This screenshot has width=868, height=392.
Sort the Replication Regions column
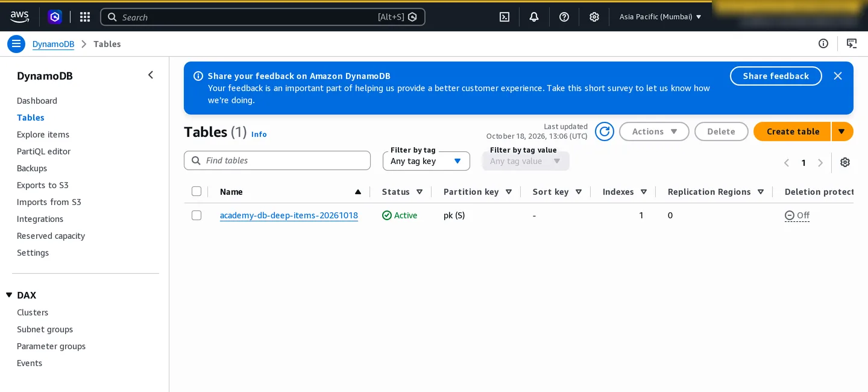tap(761, 192)
